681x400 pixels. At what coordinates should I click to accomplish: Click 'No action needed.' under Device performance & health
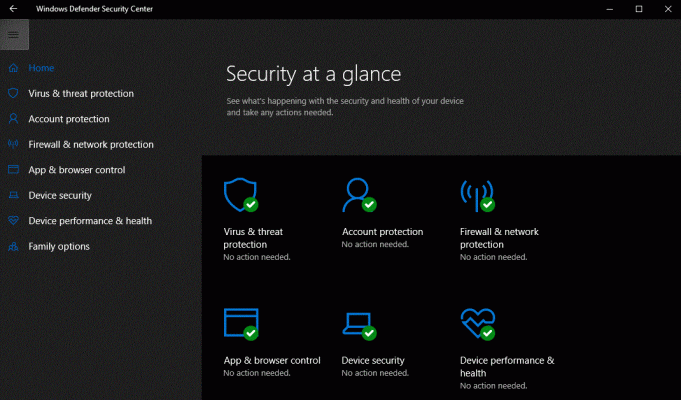(x=494, y=386)
